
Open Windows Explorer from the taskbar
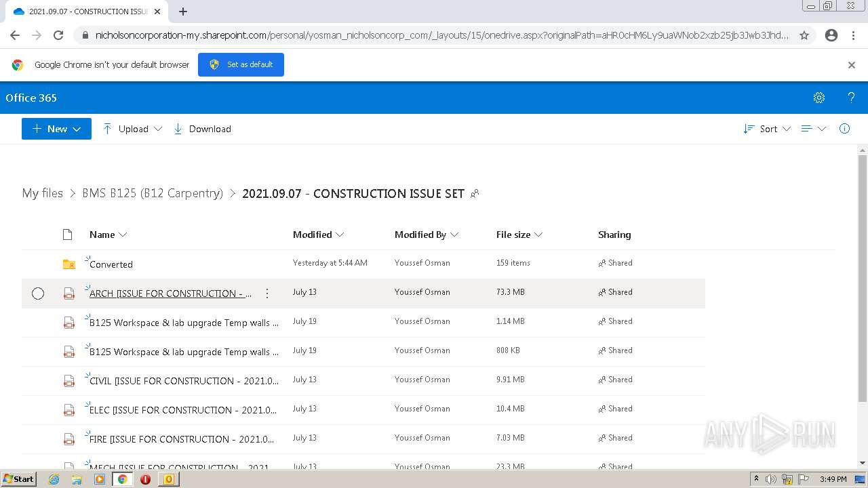[x=77, y=479]
